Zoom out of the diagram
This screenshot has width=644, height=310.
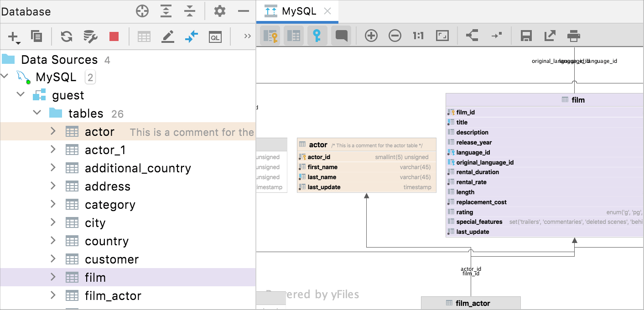[x=395, y=35]
